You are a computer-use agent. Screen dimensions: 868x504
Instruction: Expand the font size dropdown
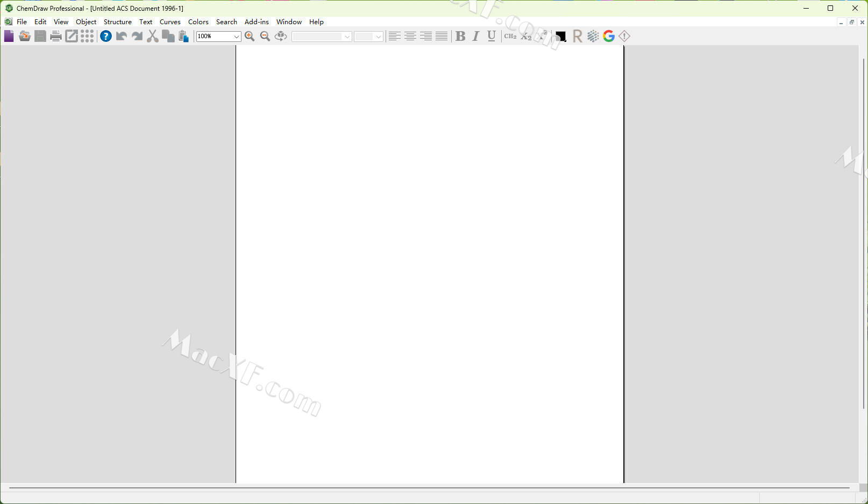(378, 37)
